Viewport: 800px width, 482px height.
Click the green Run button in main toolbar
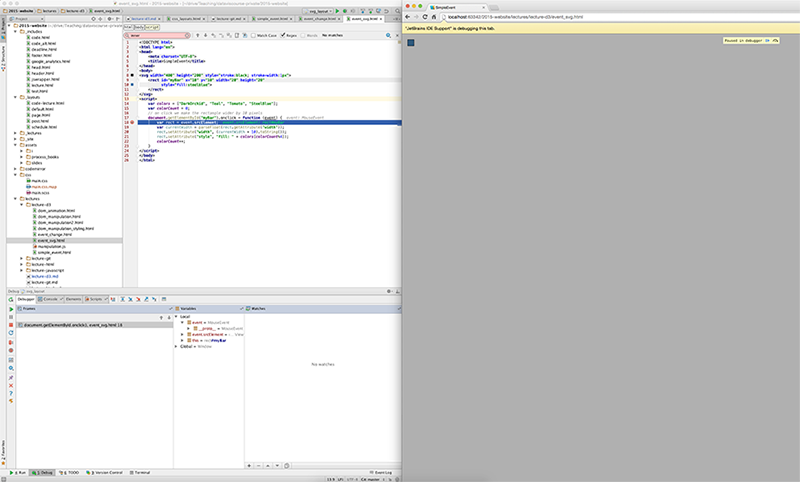(337, 11)
